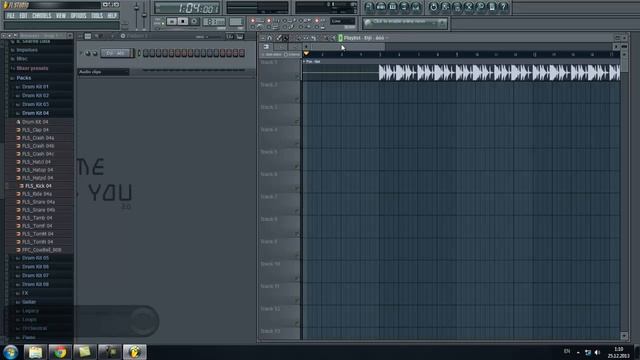This screenshot has height=360, width=640.
Task: Select the paint brush tool in the Playlist
Action: (286, 38)
